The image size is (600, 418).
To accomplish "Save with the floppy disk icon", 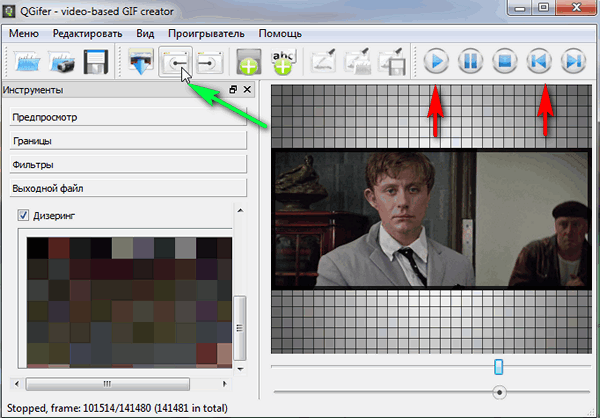I will coord(96,62).
